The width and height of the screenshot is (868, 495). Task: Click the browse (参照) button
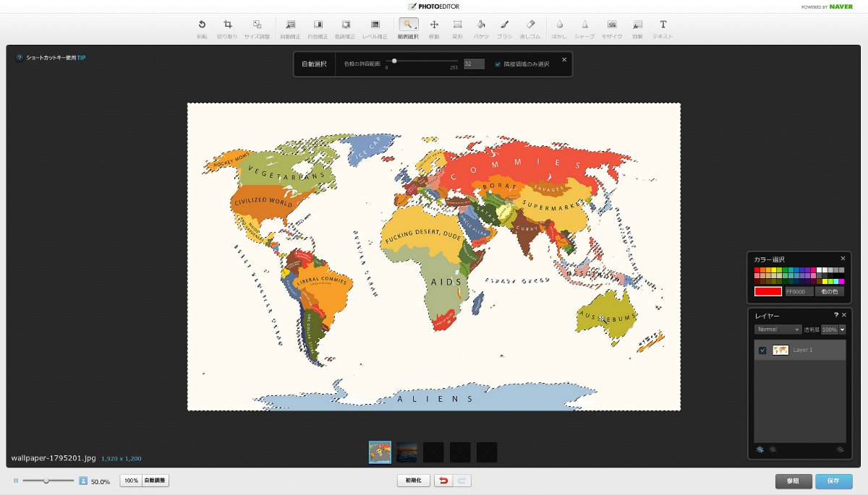pyautogui.click(x=793, y=481)
